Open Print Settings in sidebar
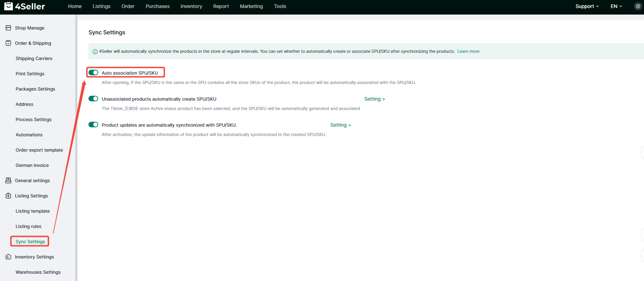Screen dimensions: 644x281 (30, 74)
